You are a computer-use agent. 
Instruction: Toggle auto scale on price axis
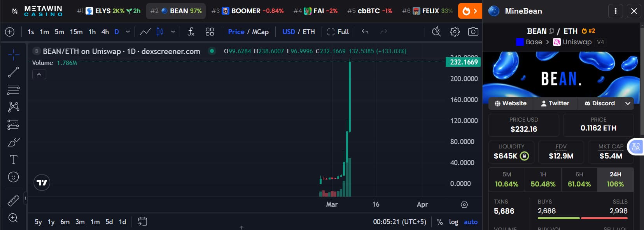[x=471, y=222]
